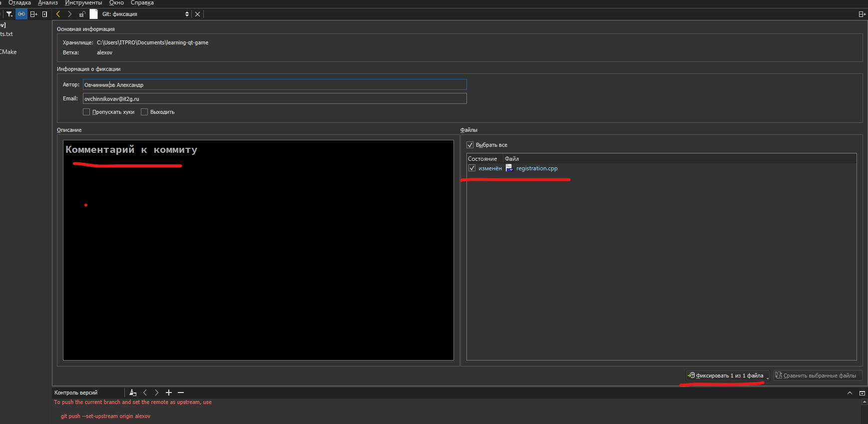
Task: Open the 'Справка' menu
Action: pyautogui.click(x=142, y=3)
